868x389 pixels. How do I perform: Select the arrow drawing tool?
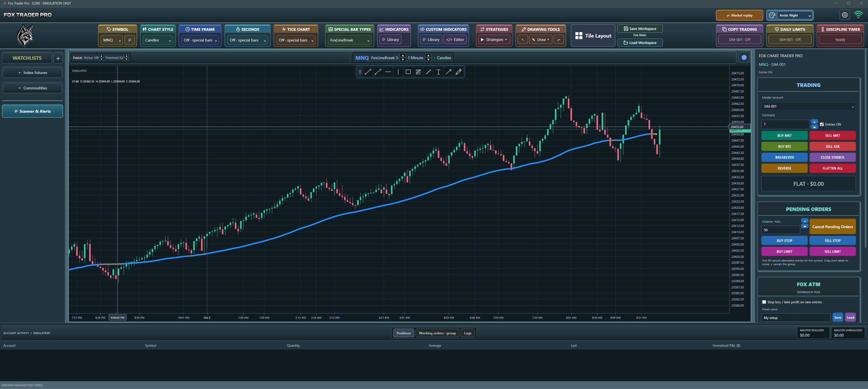449,72
